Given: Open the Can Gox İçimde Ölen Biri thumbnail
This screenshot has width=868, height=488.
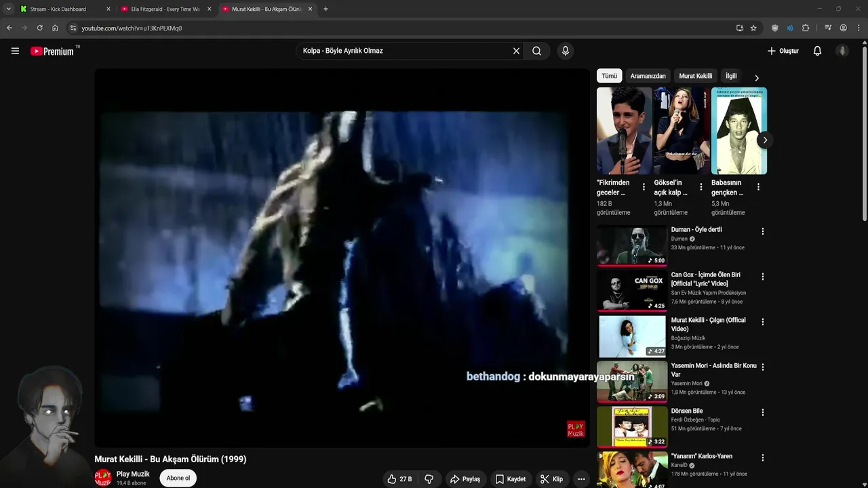Looking at the screenshot, I should pos(632,290).
